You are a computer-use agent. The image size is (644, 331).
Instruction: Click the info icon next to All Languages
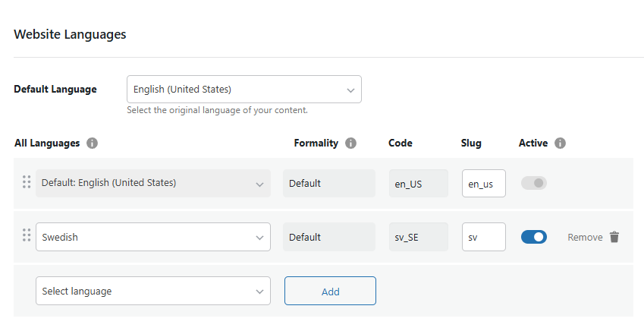point(92,143)
